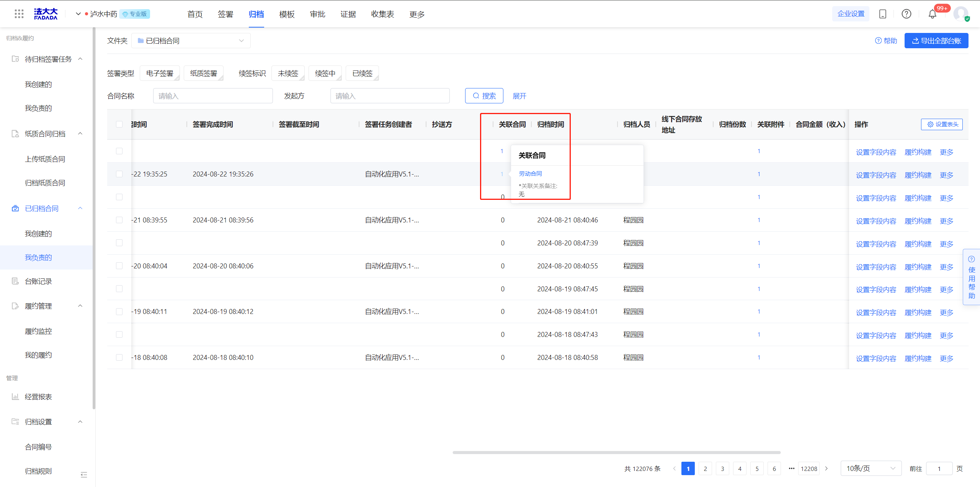Open the 证据 tab
Image resolution: width=980 pixels, height=487 pixels.
click(x=348, y=14)
